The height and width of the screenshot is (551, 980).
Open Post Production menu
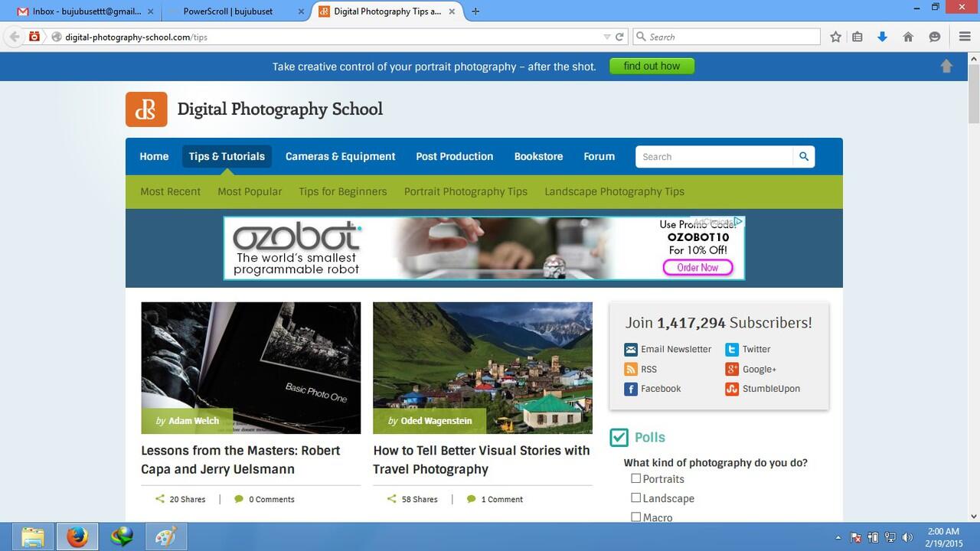(454, 156)
